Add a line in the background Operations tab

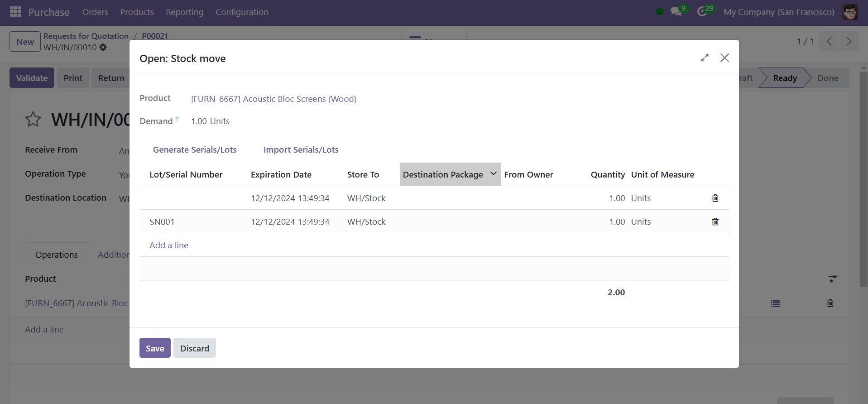pyautogui.click(x=44, y=329)
